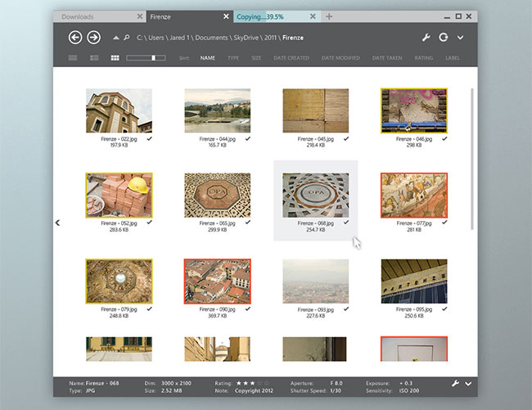
Task: Click the 'F 8.0' aperture value
Action: (x=336, y=383)
